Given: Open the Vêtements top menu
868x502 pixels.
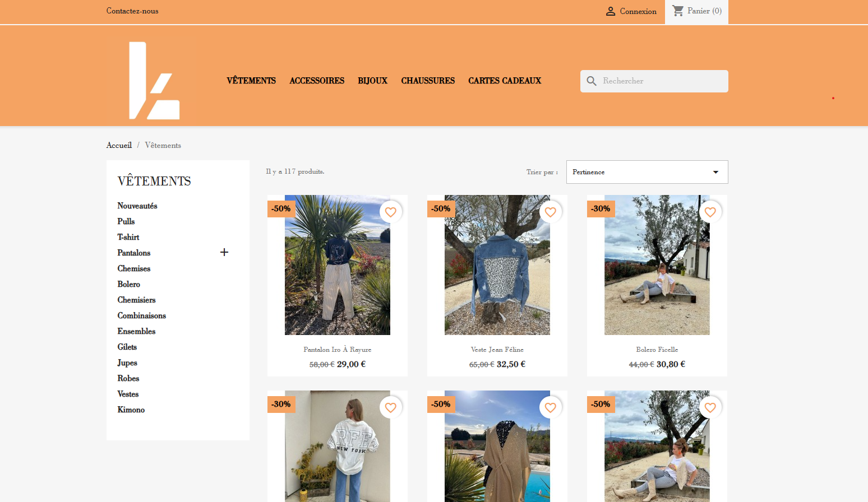Looking at the screenshot, I should click(251, 81).
